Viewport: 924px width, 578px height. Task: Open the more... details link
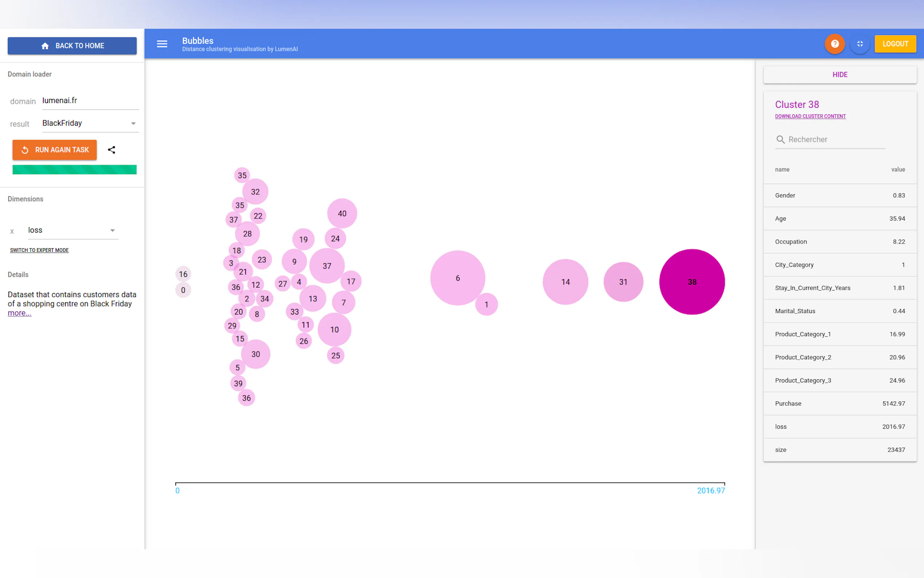click(x=20, y=313)
